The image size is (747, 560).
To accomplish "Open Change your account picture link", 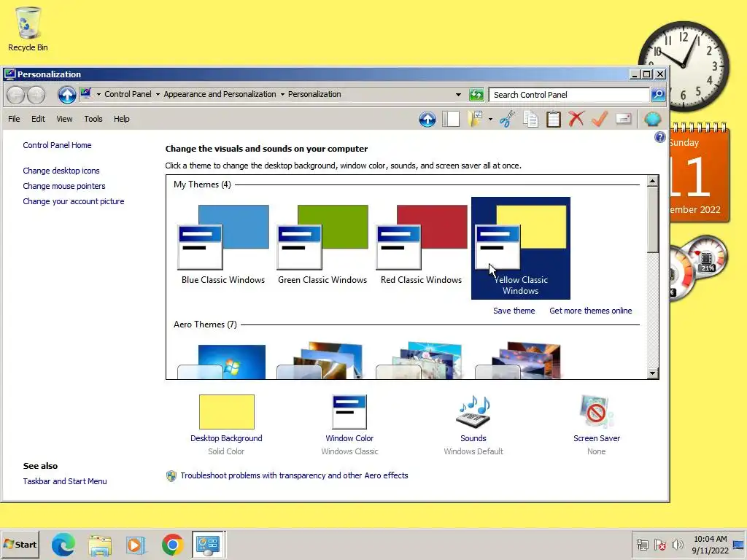I will (74, 201).
